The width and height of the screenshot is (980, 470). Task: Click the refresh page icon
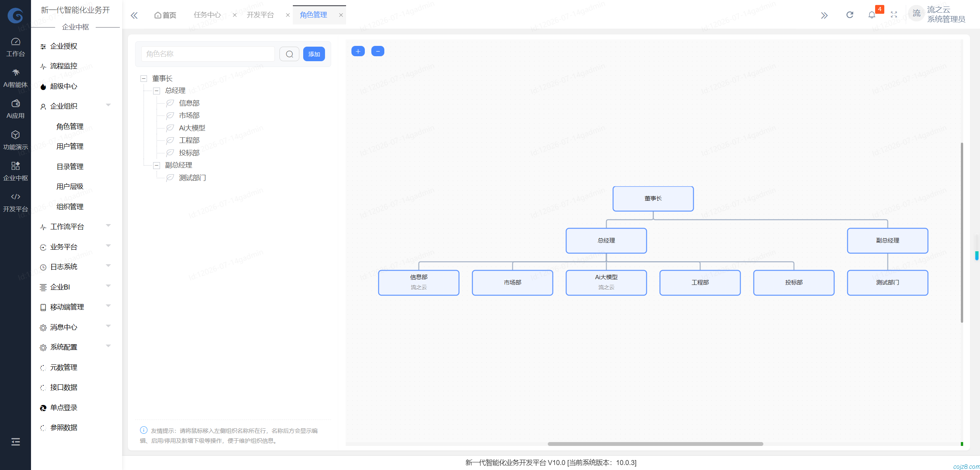[x=849, y=15]
